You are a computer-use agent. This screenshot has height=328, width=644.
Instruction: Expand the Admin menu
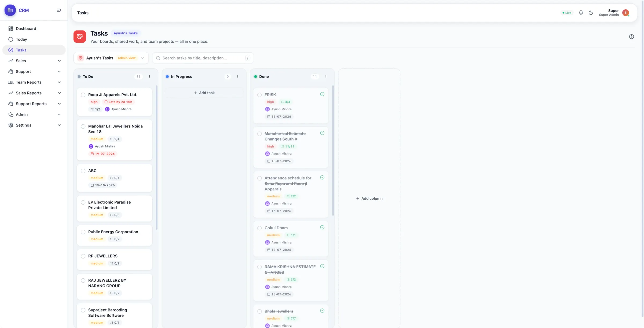pyautogui.click(x=34, y=115)
